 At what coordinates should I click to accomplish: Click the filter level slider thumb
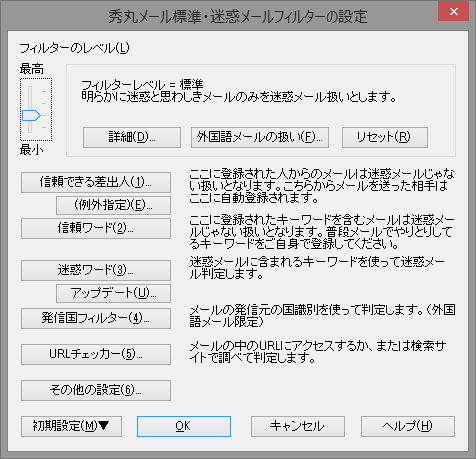click(x=31, y=116)
